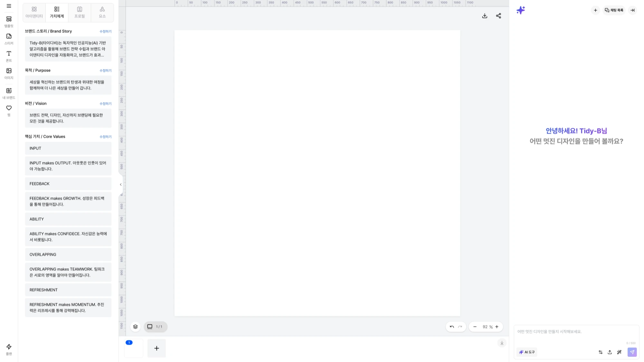This screenshot has height=362, width=644.
Task: Upload a file to chat
Action: coord(610,352)
